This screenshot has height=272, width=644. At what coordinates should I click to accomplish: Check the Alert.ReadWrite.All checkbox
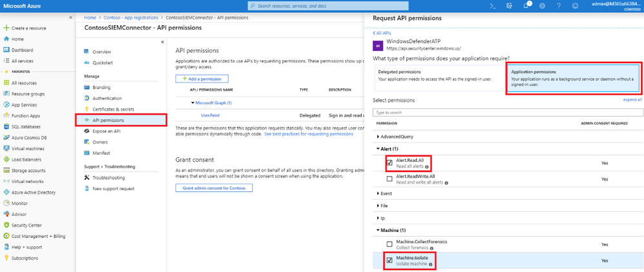[x=389, y=179]
